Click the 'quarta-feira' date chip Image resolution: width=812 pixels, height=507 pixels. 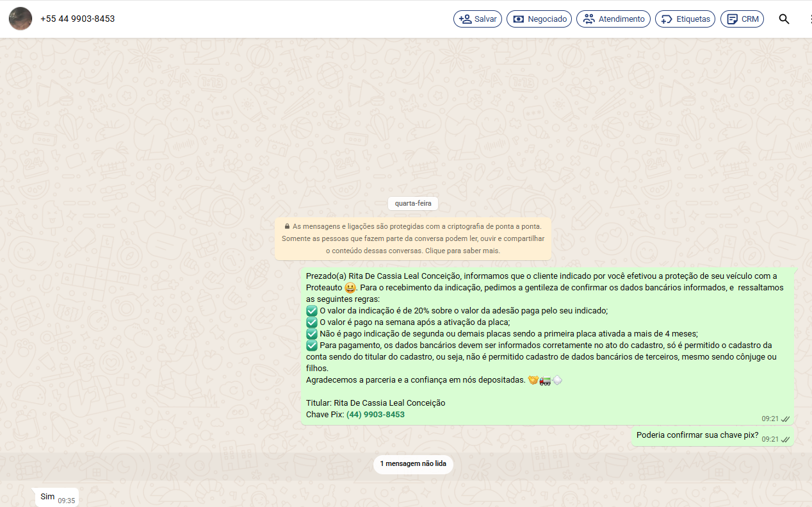(413, 204)
